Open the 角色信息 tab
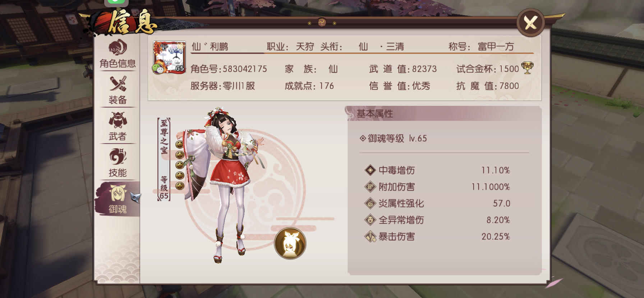 pos(118,54)
